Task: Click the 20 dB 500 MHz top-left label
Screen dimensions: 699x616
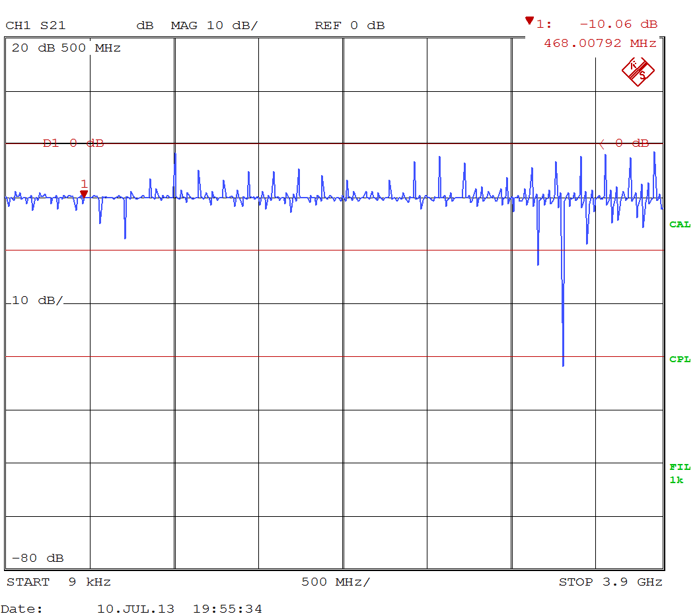Action: coord(66,48)
